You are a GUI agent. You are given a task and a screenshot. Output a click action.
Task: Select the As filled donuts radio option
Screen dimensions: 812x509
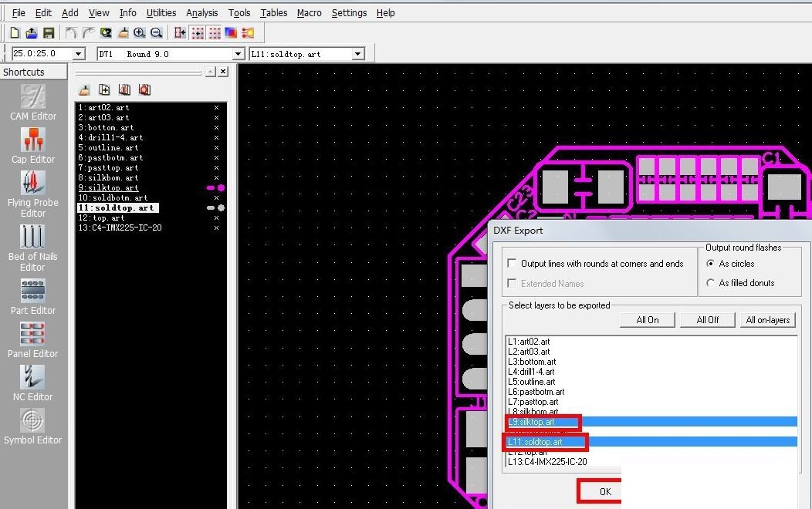tap(710, 283)
